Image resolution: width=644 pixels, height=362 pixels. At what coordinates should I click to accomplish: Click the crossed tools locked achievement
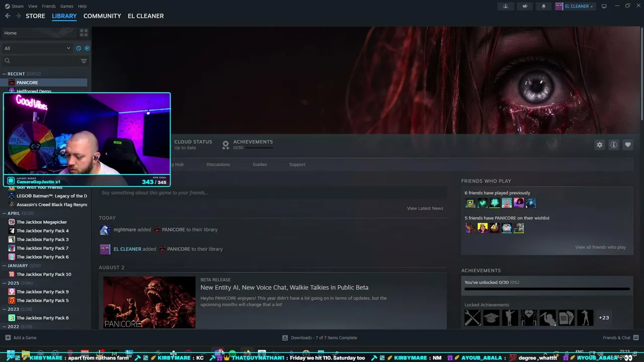coord(472,318)
